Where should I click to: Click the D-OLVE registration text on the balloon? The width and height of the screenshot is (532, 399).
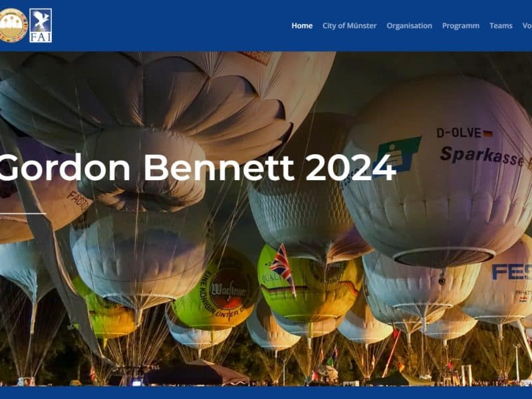[x=459, y=133]
